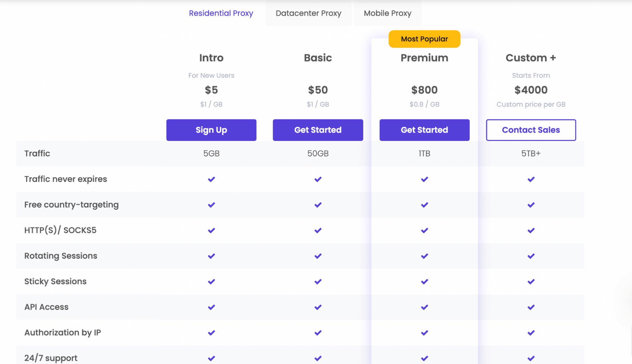Click Custom + plan's 24/7 support checkmark
Screen dimensions: 632x364
tap(531, 358)
